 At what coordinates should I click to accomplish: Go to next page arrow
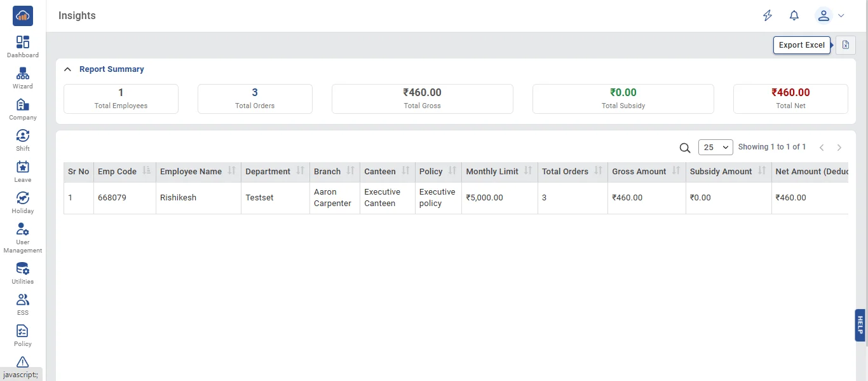click(x=839, y=148)
